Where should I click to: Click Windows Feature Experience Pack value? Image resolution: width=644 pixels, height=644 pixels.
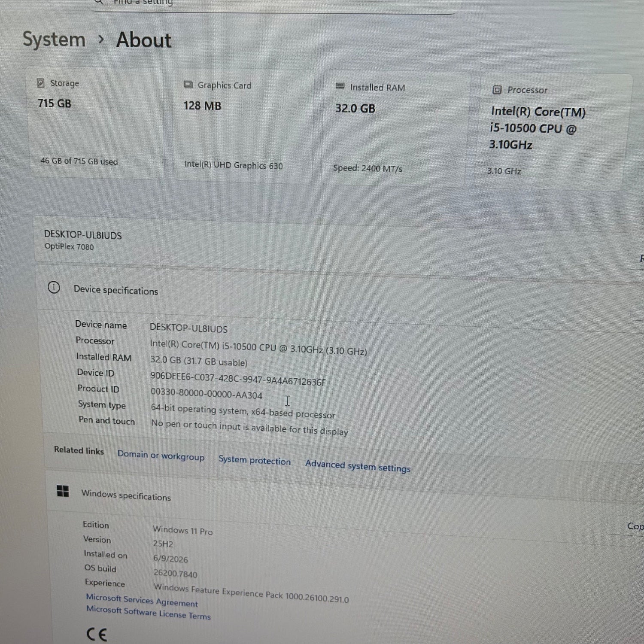pos(251,593)
